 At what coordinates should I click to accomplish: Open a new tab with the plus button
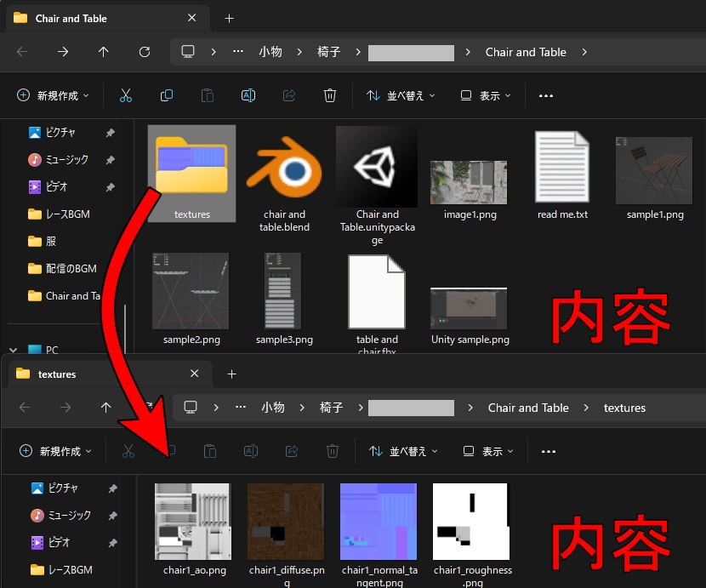[231, 18]
